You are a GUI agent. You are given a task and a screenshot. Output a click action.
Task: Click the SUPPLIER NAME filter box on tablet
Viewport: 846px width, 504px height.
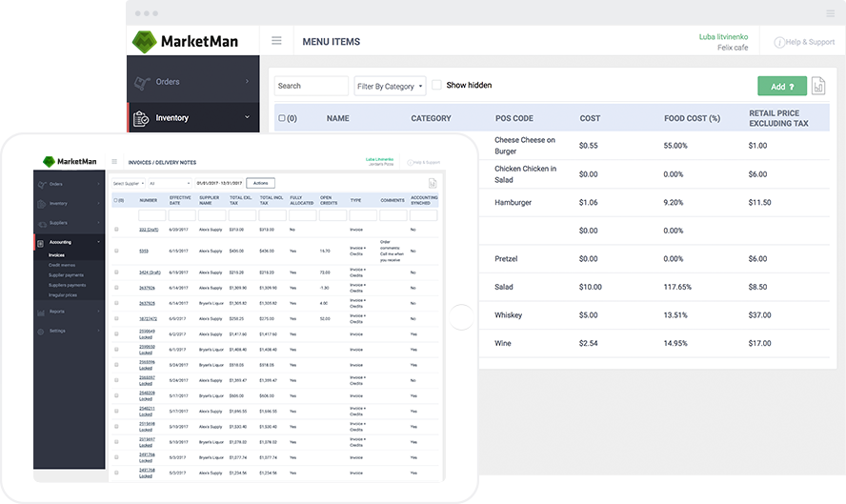pos(212,215)
